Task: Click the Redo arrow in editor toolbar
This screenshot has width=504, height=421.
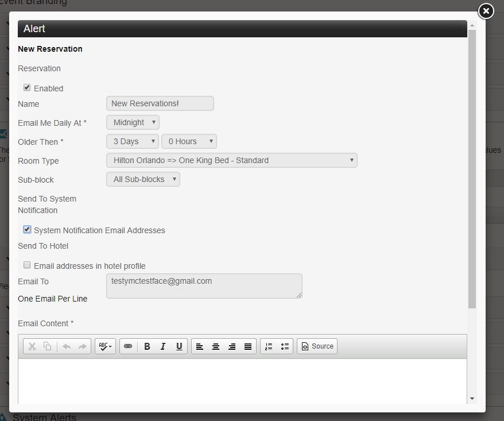Action: click(x=83, y=346)
